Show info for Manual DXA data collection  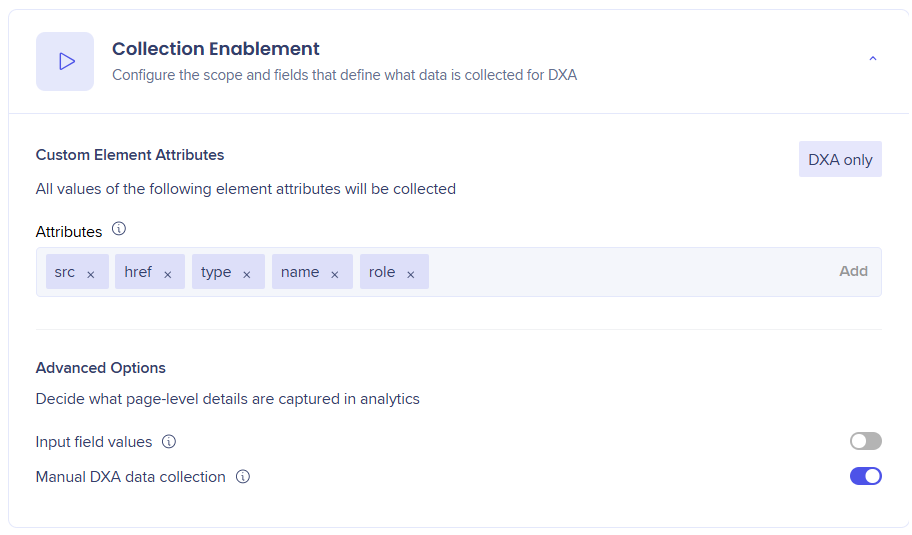243,476
